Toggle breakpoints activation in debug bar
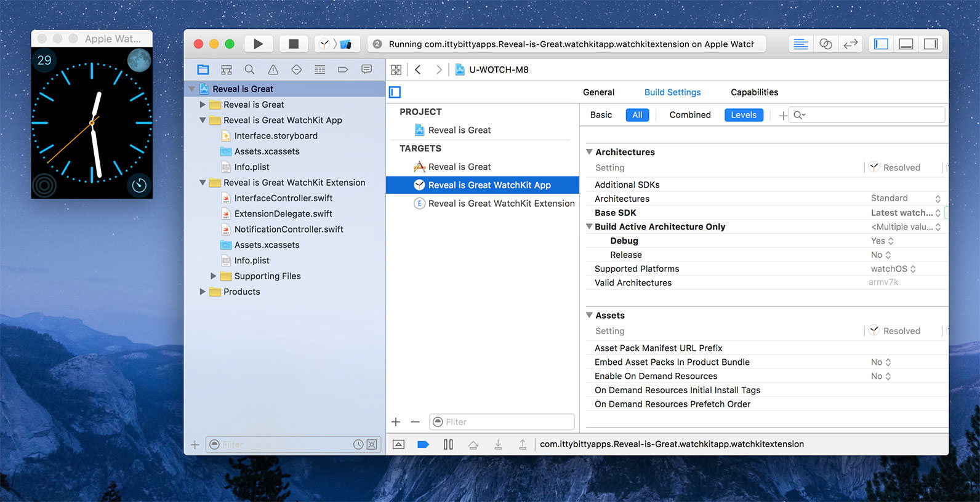Image resolution: width=980 pixels, height=502 pixels. 423,444
